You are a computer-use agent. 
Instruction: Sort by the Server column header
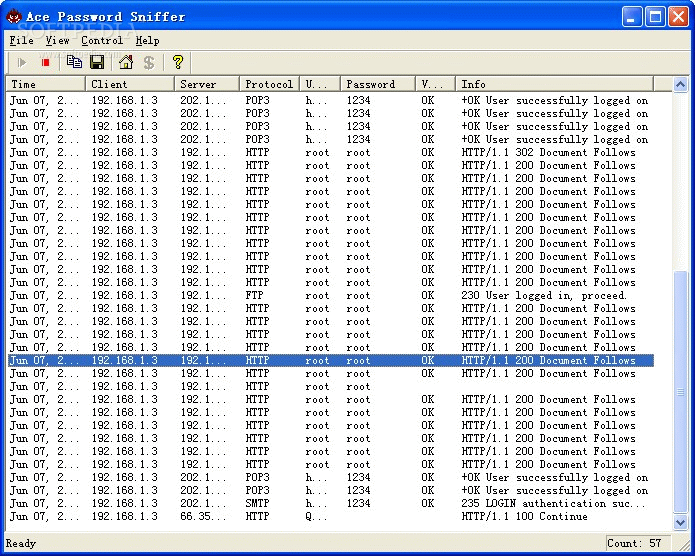[207, 84]
